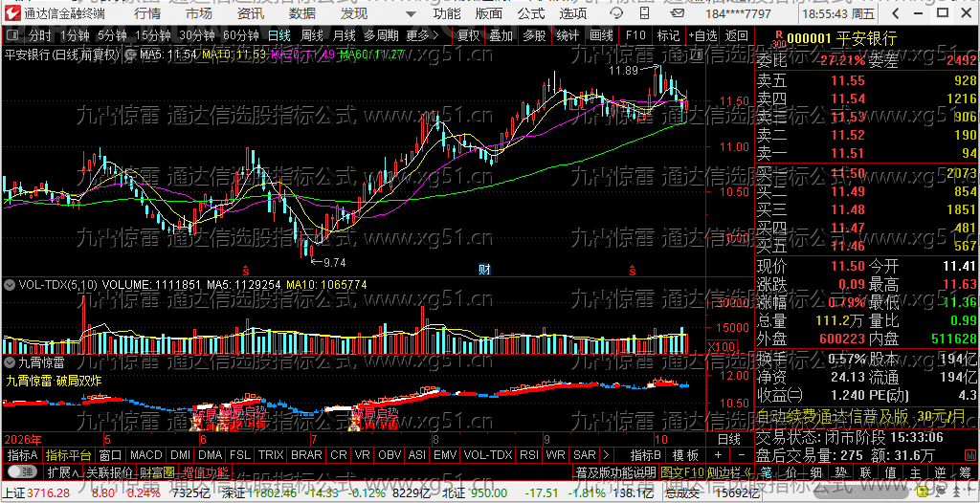Screen dimensions: 980x503
Task: Open F10 company info
Action: (635, 35)
